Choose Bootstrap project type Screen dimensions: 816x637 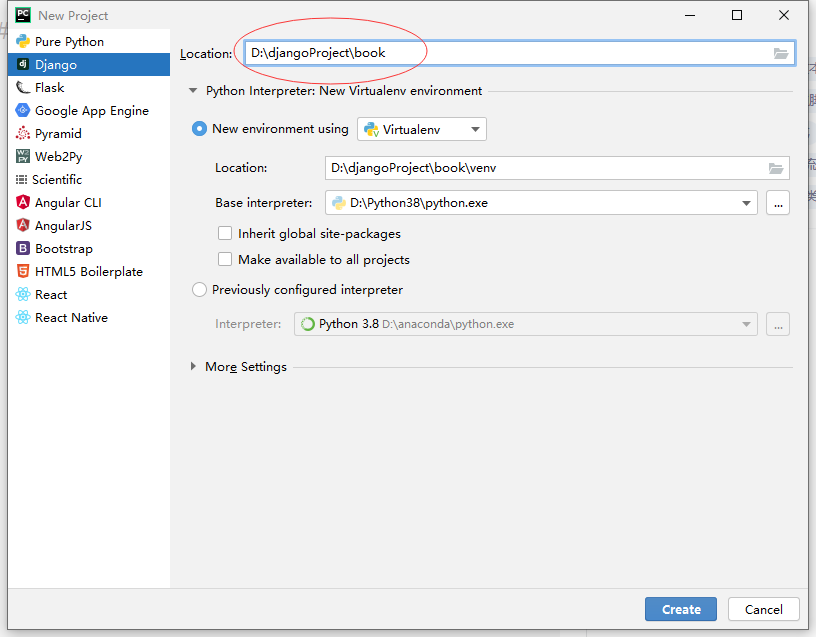[x=89, y=248]
